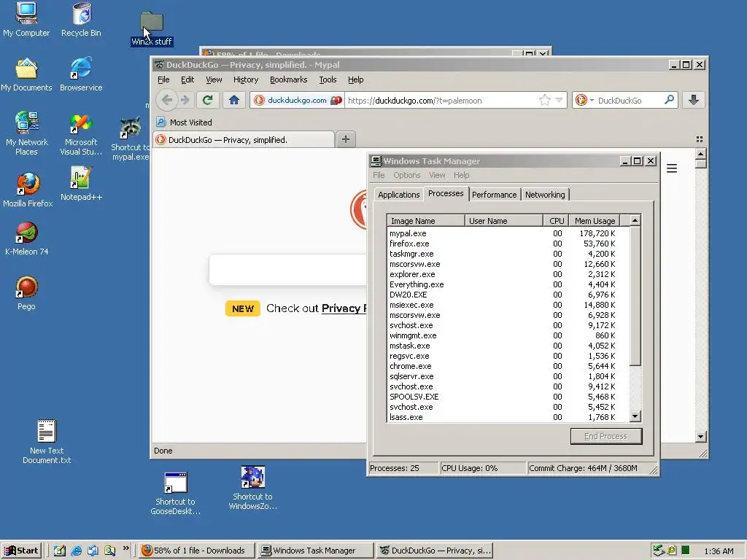Open Task Manager View menu
This screenshot has height=560, width=747.
click(437, 175)
